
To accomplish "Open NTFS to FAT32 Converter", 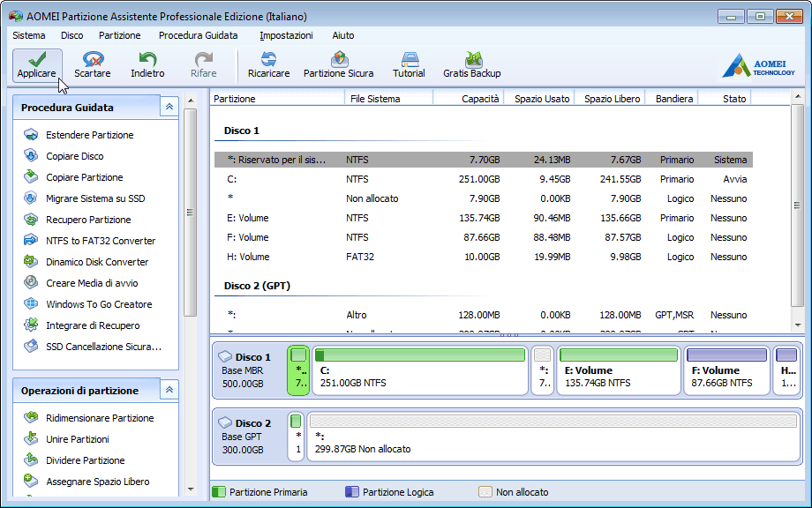I will 100,241.
